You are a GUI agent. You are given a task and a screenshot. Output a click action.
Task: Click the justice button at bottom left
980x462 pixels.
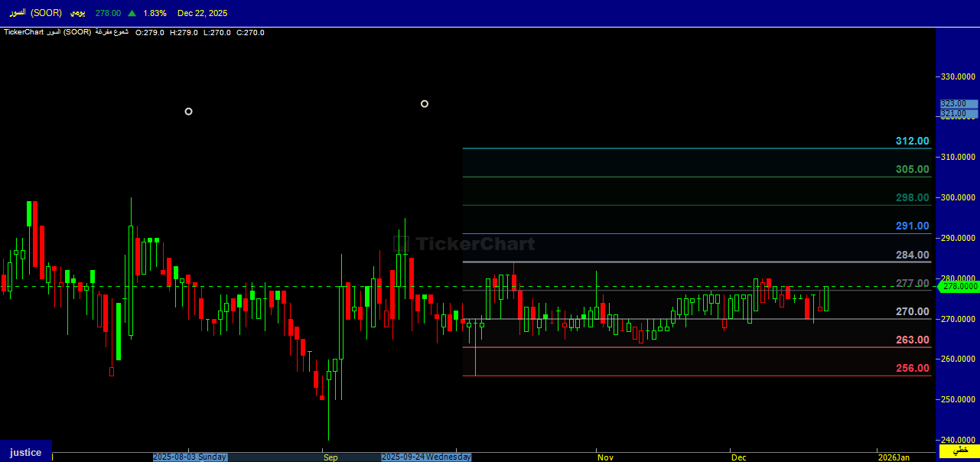point(26,452)
